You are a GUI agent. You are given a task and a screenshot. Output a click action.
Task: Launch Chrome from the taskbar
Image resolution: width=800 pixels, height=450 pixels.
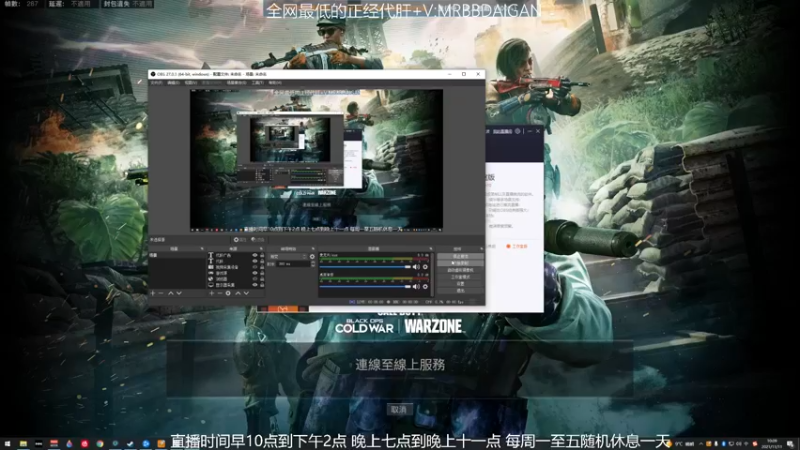click(x=100, y=444)
